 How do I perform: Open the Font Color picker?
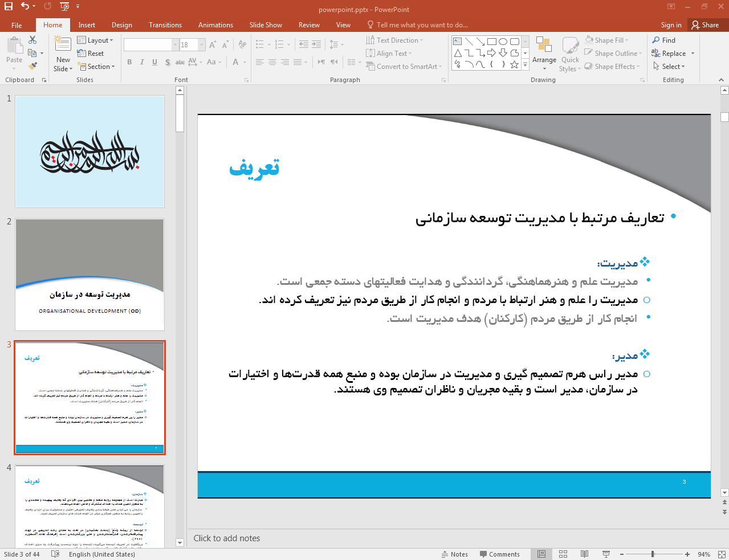(x=235, y=62)
